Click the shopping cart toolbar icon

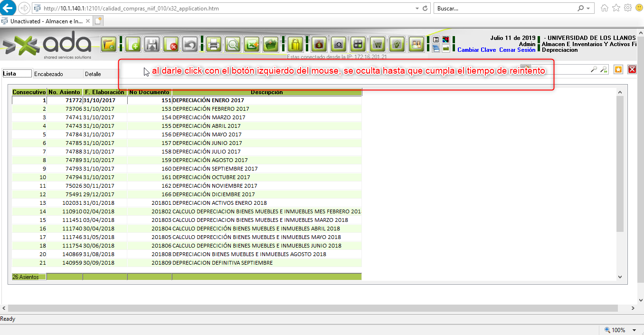[x=377, y=44]
